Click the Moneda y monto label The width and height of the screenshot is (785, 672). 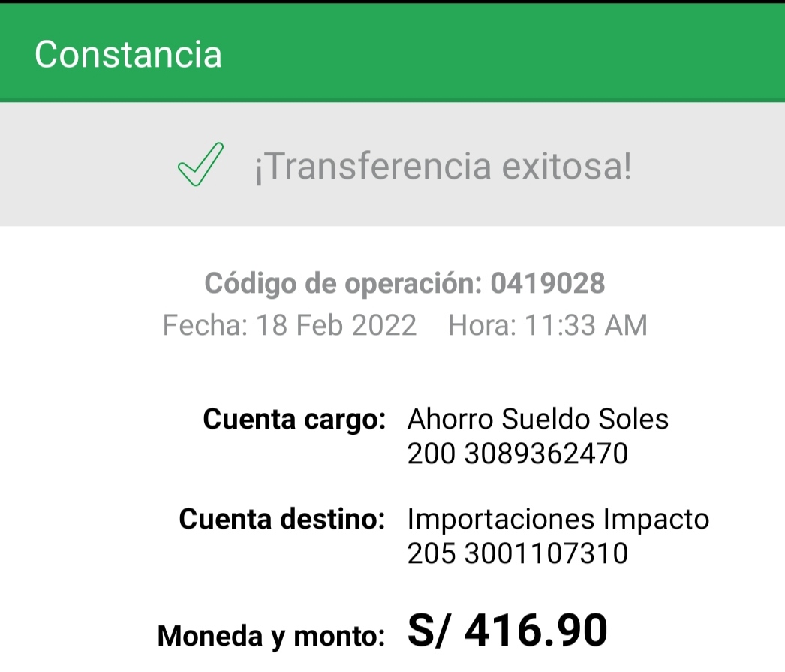tap(271, 637)
